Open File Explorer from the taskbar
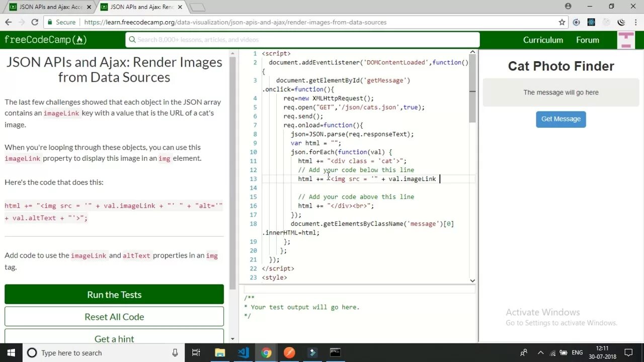Viewport: 644px width, 362px height. pyautogui.click(x=220, y=353)
